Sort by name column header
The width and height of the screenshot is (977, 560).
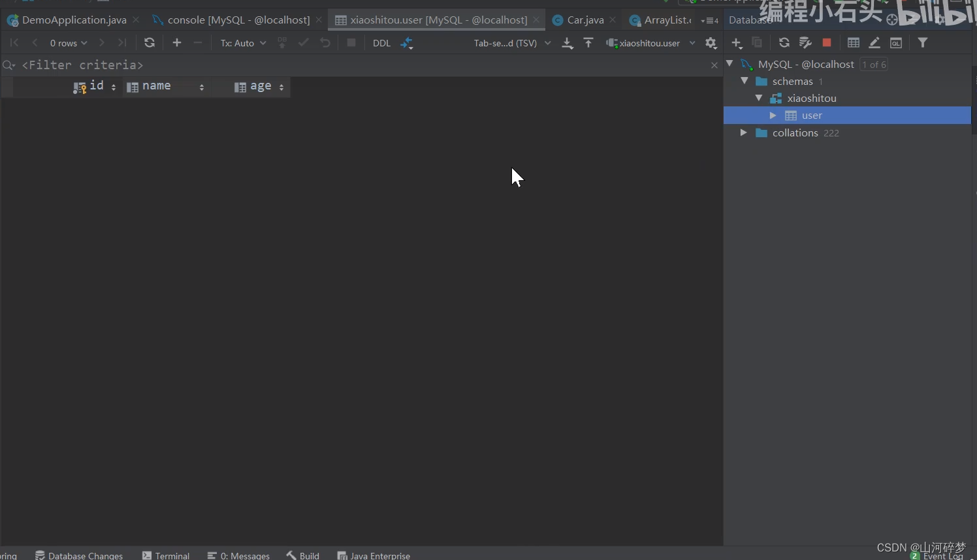point(166,86)
